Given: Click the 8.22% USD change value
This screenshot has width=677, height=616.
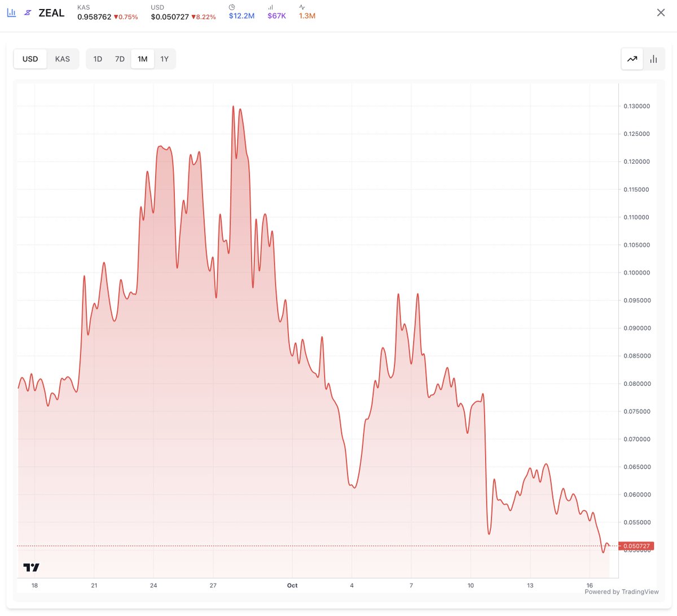Looking at the screenshot, I should [x=204, y=17].
